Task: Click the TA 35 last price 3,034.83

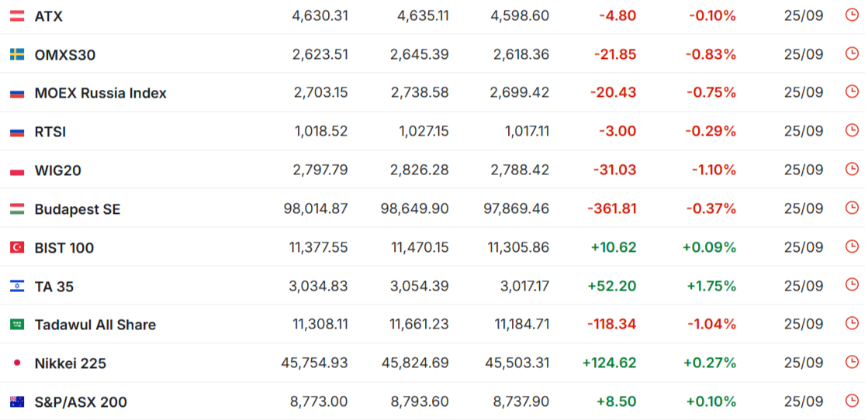Action: coord(318,286)
